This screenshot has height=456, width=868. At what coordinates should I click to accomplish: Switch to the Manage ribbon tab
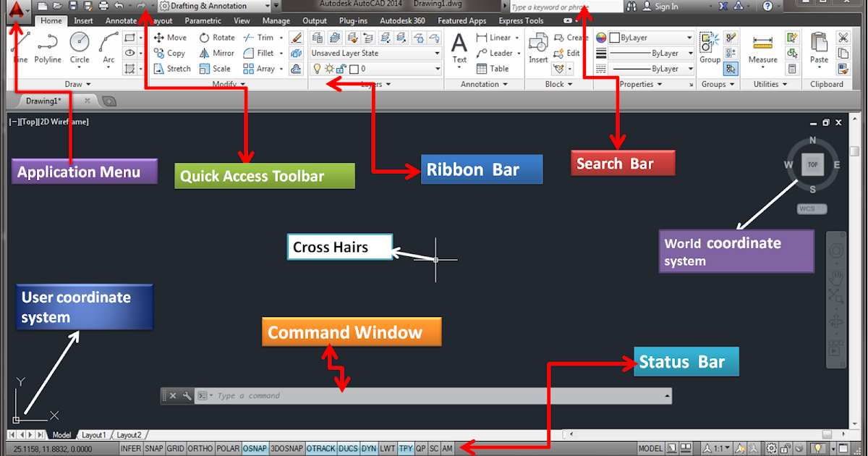276,21
